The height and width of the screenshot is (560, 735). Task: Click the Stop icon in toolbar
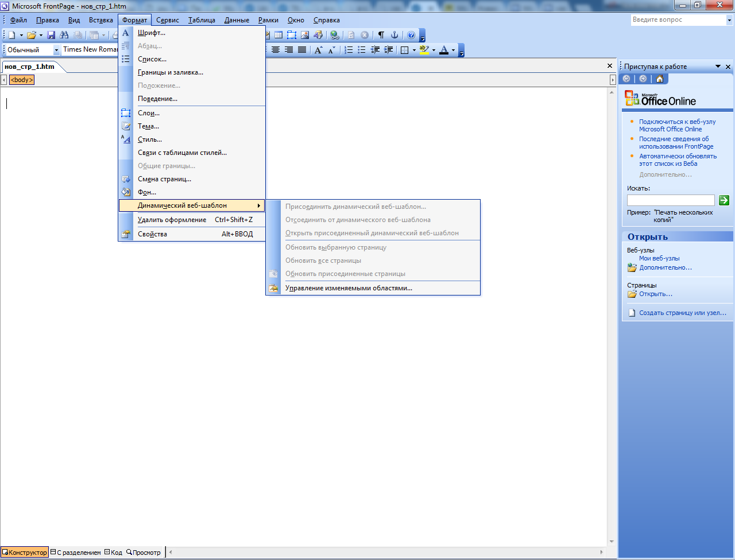point(365,35)
